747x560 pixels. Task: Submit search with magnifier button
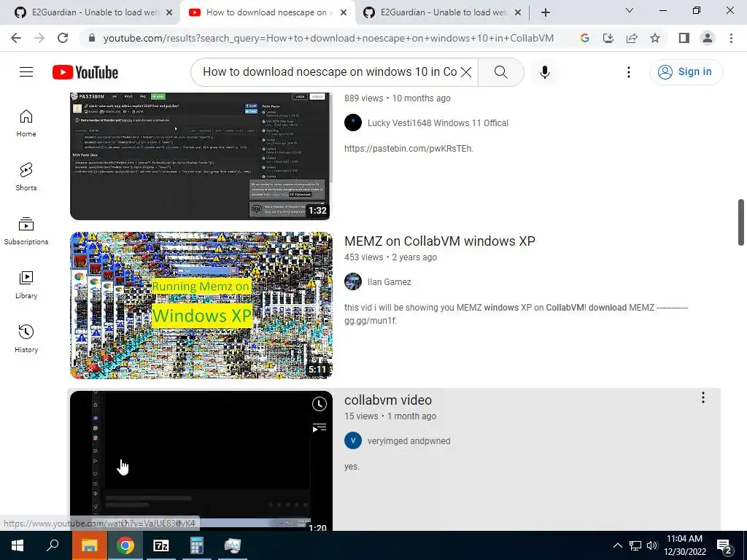[500, 72]
